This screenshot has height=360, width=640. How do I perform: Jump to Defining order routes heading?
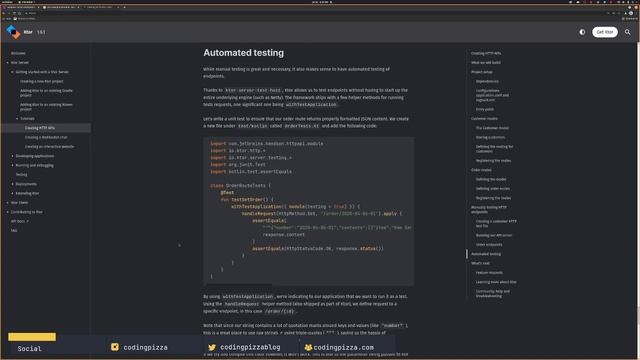coord(493,189)
